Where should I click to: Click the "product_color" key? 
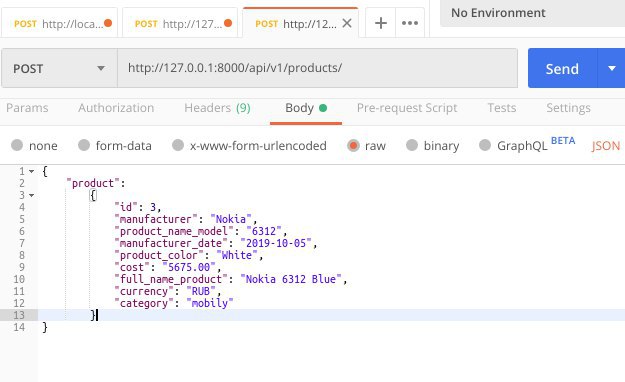pos(159,255)
